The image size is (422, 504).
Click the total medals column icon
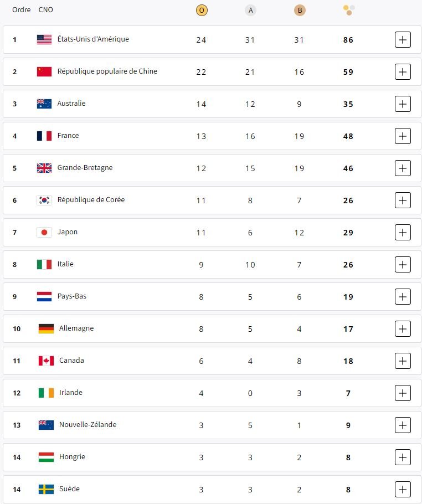(x=348, y=10)
